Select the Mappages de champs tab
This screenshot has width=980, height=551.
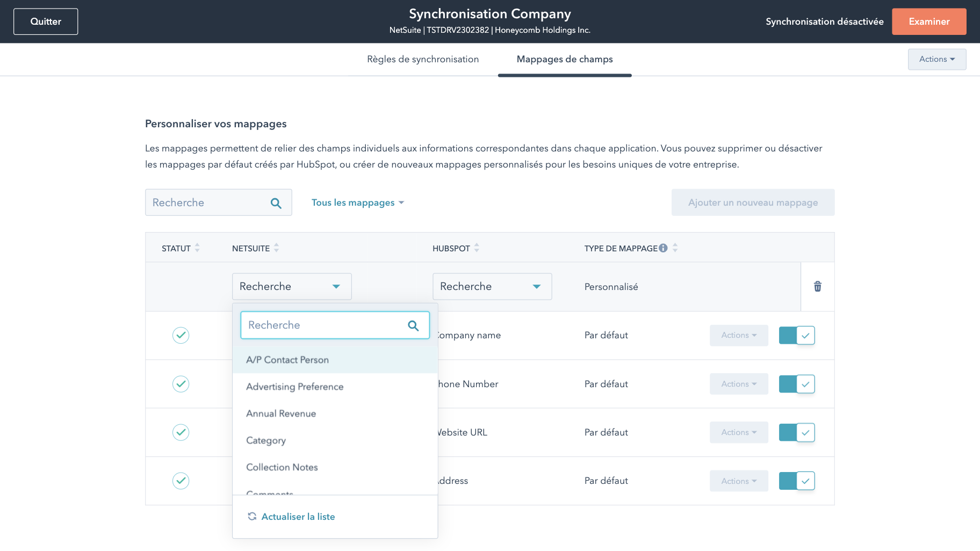(x=565, y=59)
